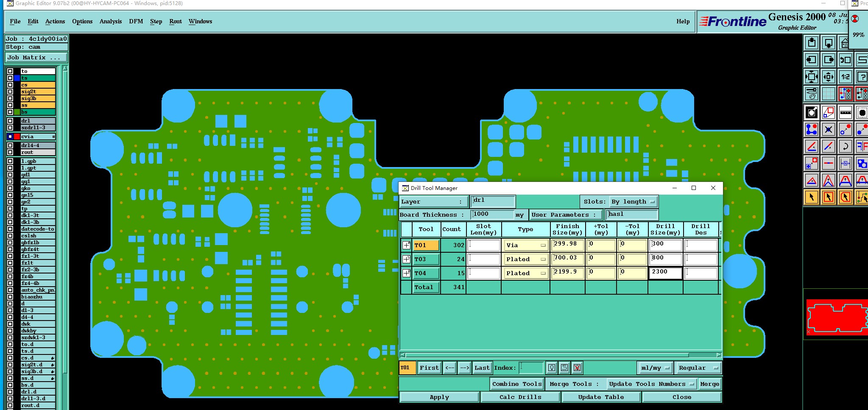Expand the T04 row plus button
Viewport: 868px width, 410px height.
point(406,273)
